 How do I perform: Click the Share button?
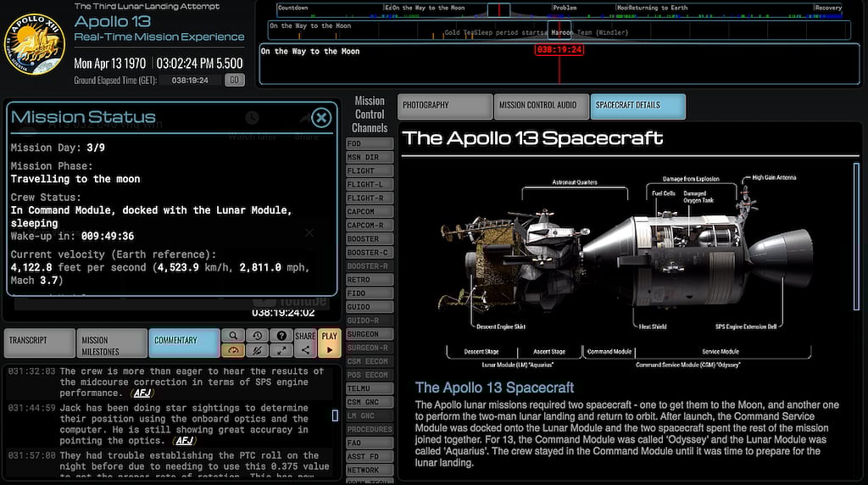305,343
